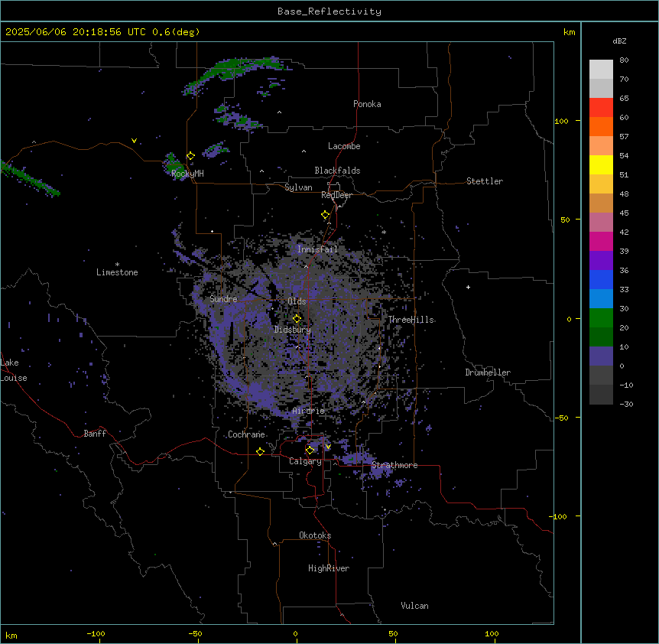Click the Olds city label
Screen dimensions: 659x644
pos(297,301)
